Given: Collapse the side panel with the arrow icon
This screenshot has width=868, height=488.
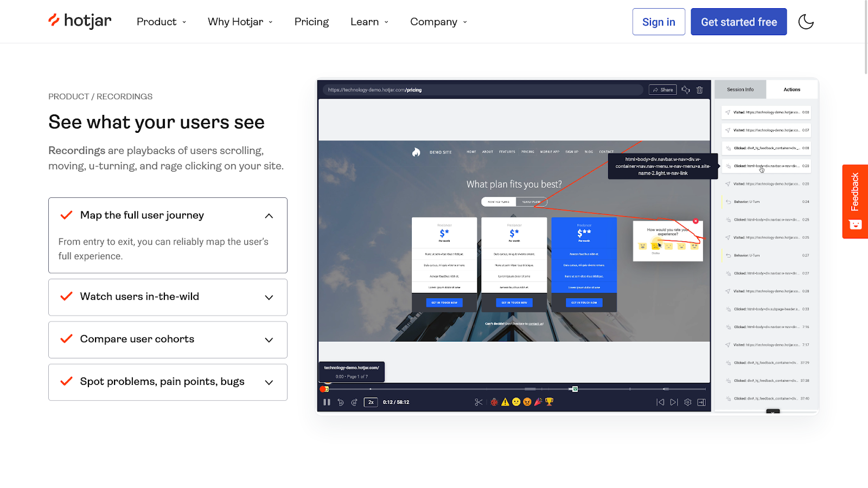Looking at the screenshot, I should tap(701, 402).
